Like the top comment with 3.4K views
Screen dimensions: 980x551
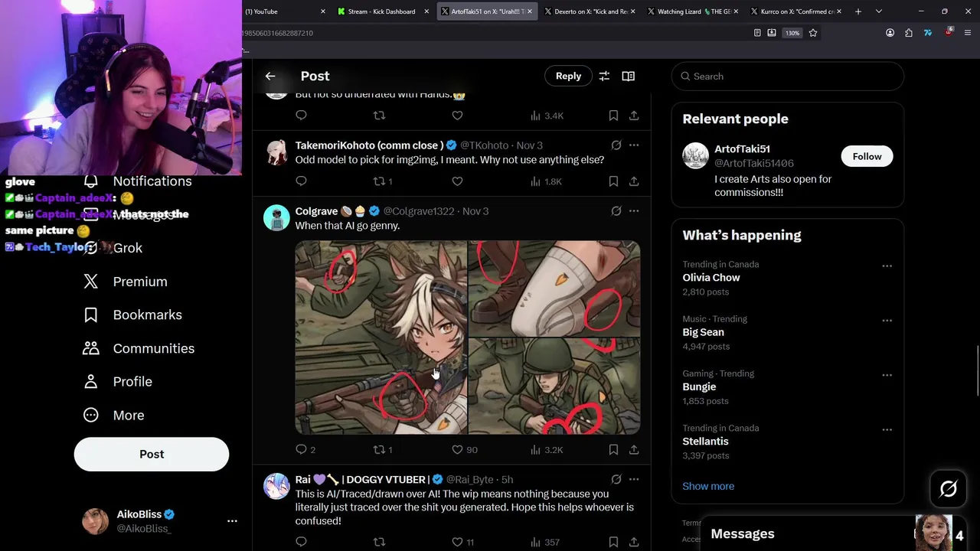(457, 116)
